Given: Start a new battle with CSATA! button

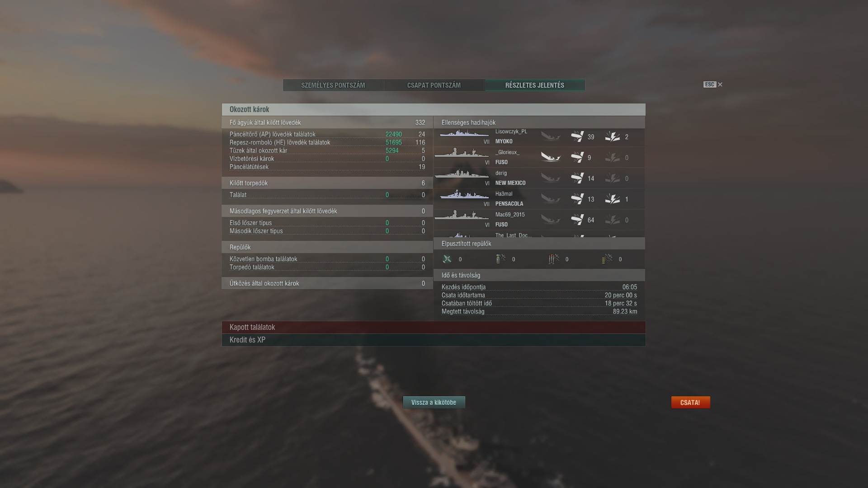Looking at the screenshot, I should click(690, 402).
